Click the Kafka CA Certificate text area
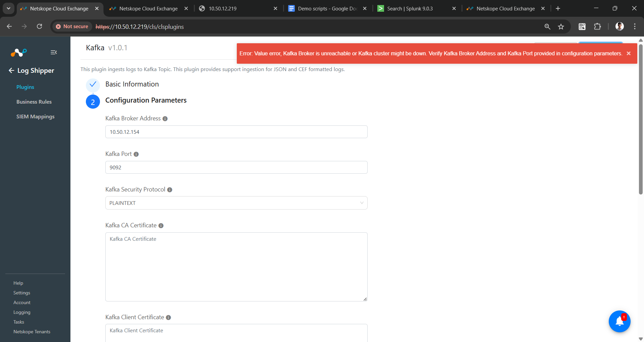 pyautogui.click(x=236, y=267)
